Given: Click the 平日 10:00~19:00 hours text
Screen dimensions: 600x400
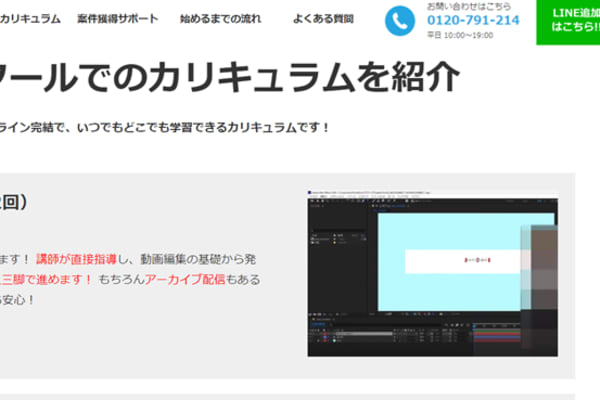Looking at the screenshot, I should [x=460, y=35].
